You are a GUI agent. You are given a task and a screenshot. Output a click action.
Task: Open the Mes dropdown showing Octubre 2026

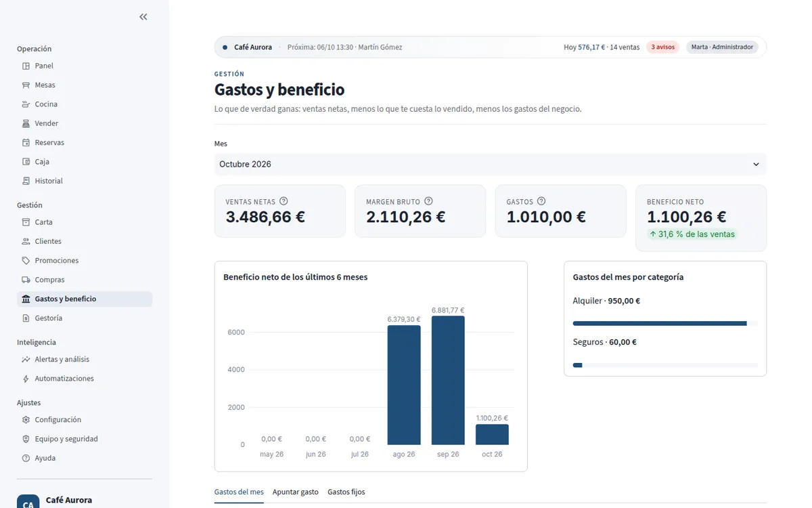click(491, 164)
